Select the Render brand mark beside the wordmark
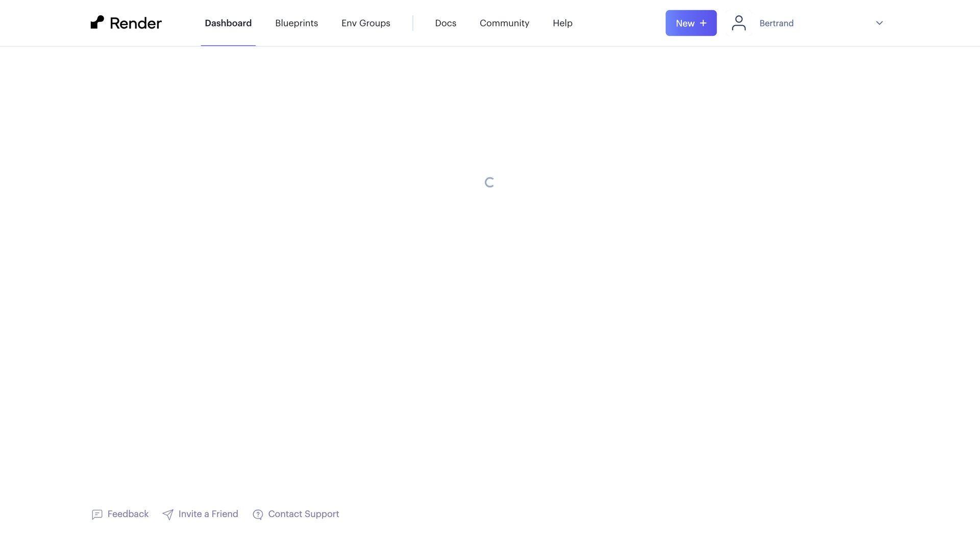Screen dimensions: 980x542 [x=97, y=21]
